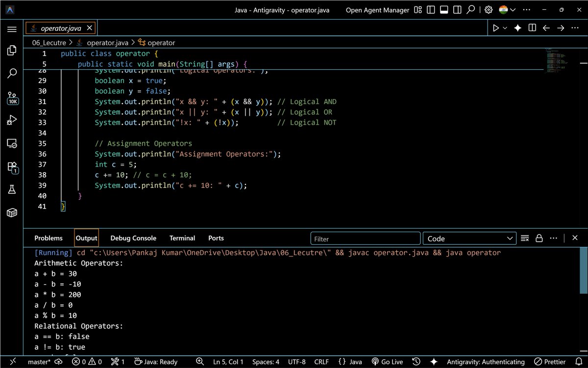Open settings gear in title bar

(488, 10)
